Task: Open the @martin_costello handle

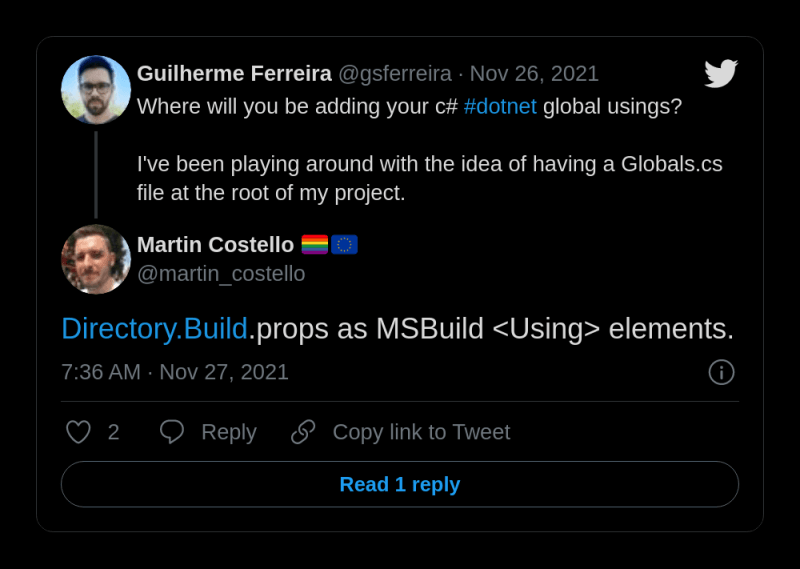Action: tap(221, 274)
